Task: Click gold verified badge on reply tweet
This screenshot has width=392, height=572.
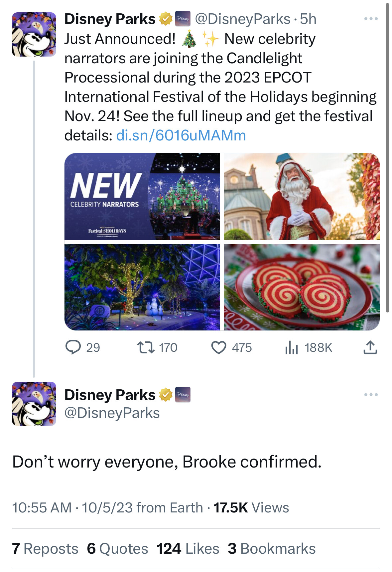Action: tap(165, 395)
